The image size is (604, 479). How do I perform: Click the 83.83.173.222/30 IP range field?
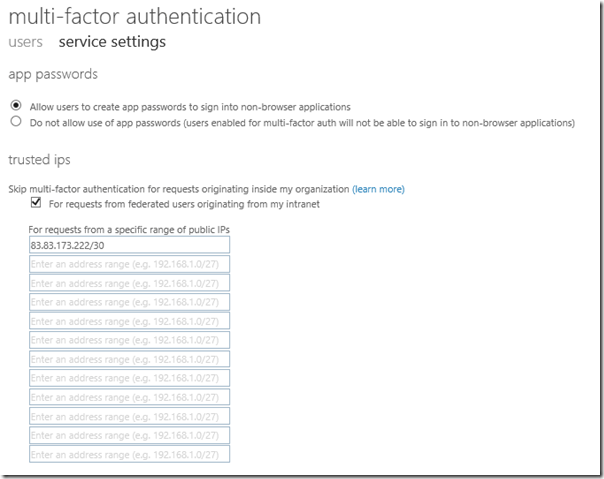129,245
